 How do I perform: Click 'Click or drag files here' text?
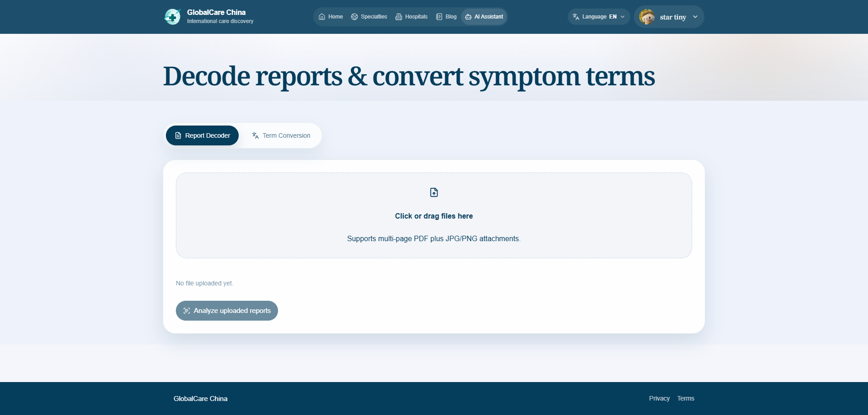click(x=434, y=216)
